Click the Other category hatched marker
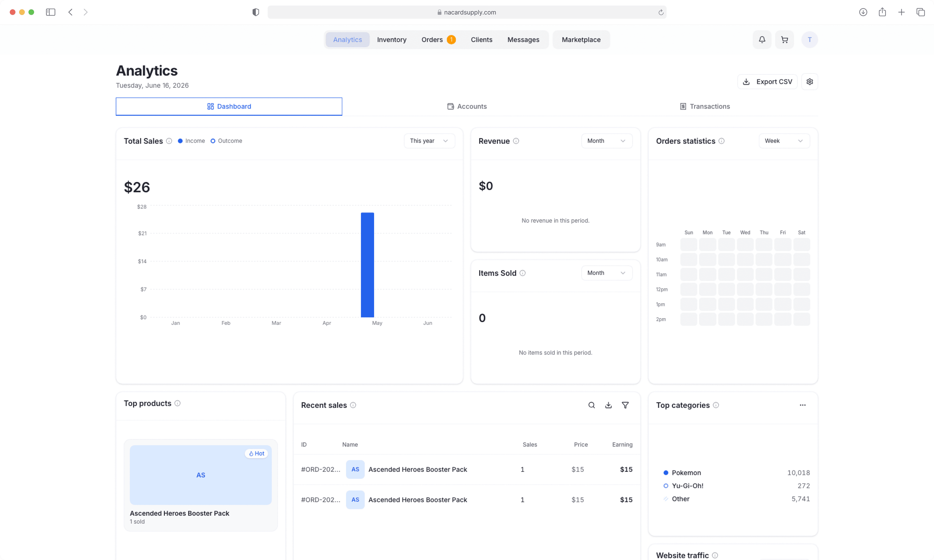Image resolution: width=934 pixels, height=560 pixels. [x=665, y=499]
